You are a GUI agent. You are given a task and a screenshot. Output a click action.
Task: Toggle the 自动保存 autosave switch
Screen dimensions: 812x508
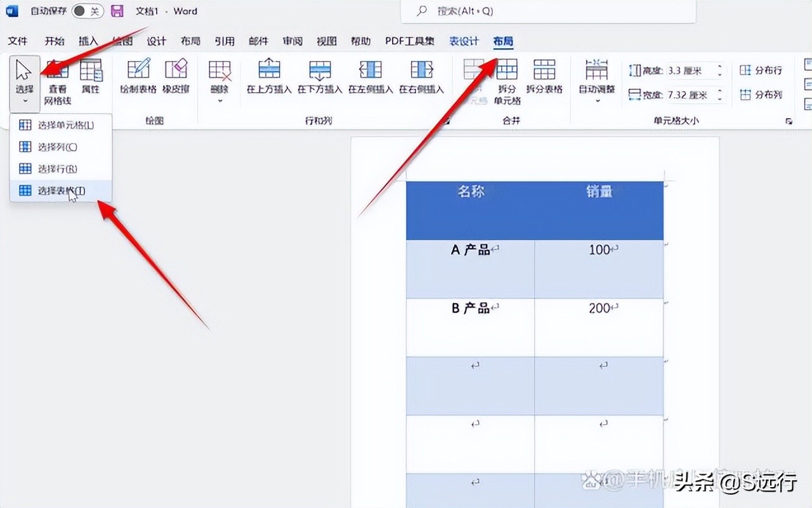[x=88, y=11]
